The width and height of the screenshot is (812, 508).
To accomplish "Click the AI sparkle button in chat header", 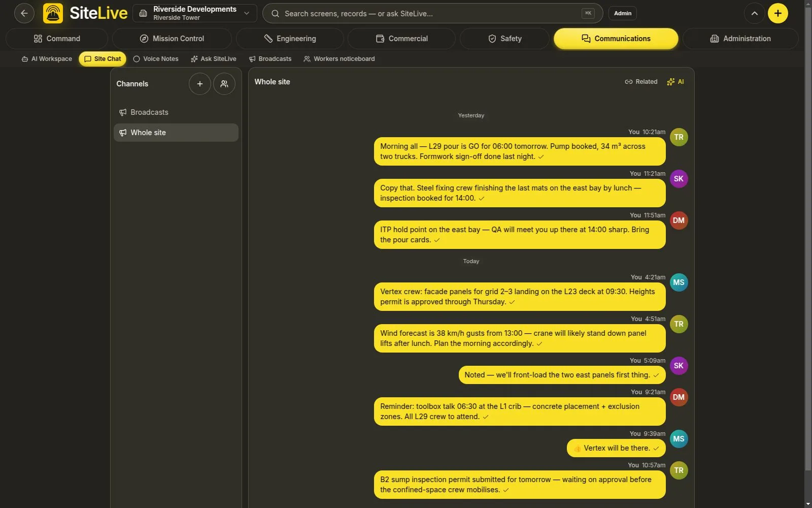I will tap(675, 82).
